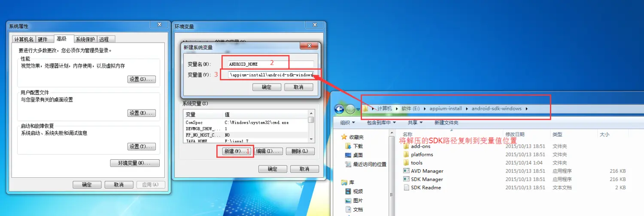Click the 收藏夹 star icon in sidebar
Image resolution: width=644 pixels, height=216 pixels.
pyautogui.click(x=344, y=137)
